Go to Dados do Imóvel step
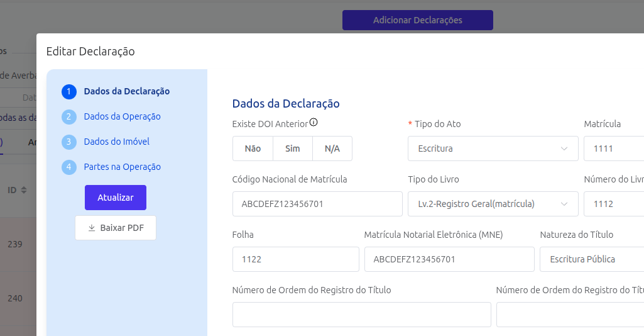The width and height of the screenshot is (644, 336). 117,142
